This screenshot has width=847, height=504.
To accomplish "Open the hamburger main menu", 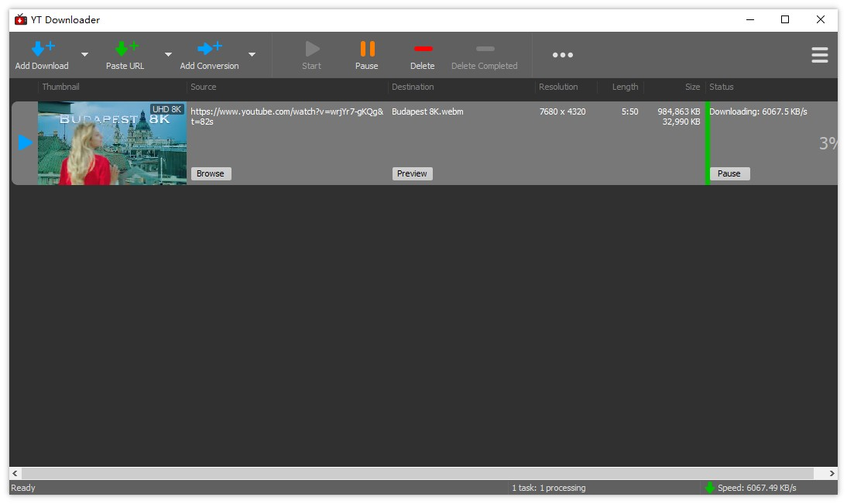I will 819,55.
